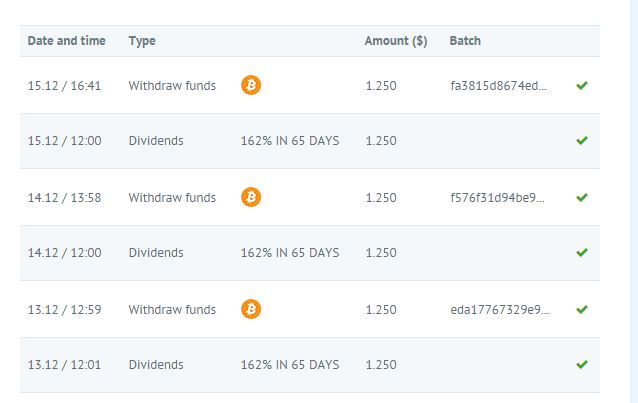Sort by the Date and time column header
638x403 pixels.
click(66, 41)
